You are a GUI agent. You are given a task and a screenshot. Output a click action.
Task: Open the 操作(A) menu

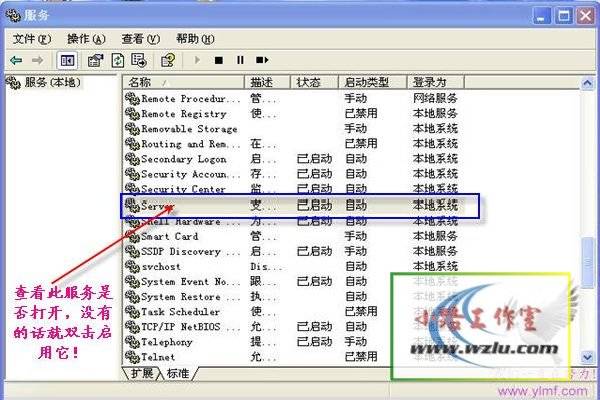tap(85, 39)
